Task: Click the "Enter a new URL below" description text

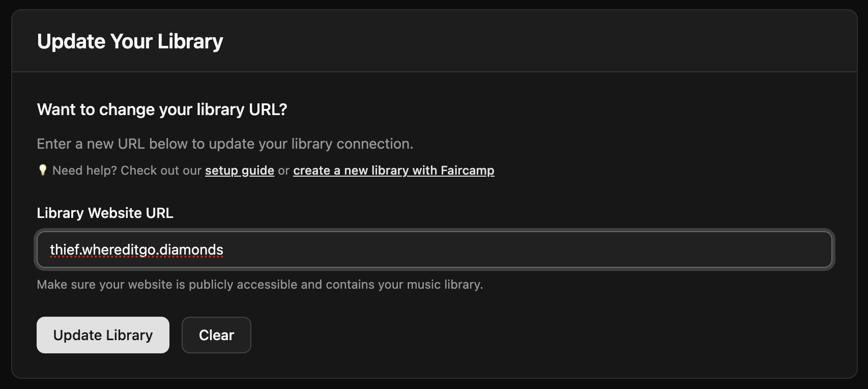Action: coord(225,144)
